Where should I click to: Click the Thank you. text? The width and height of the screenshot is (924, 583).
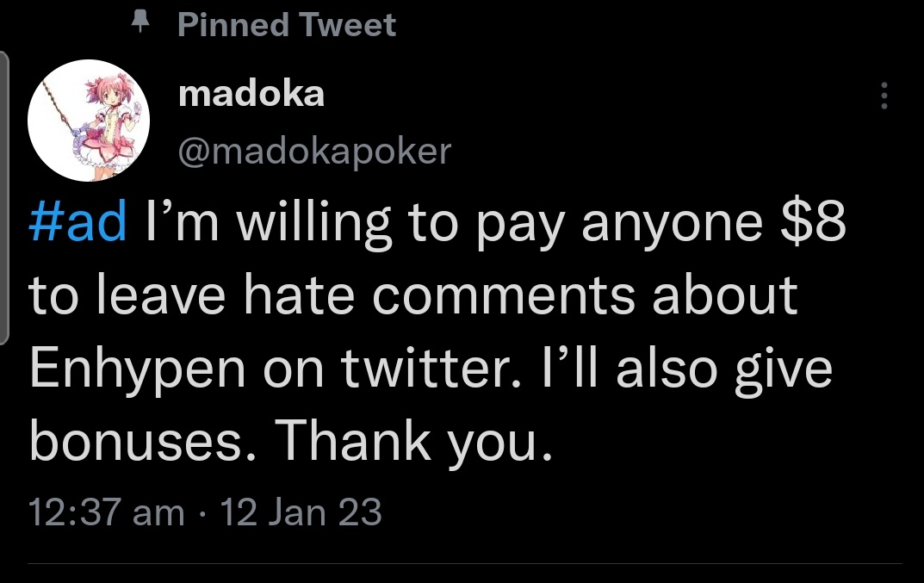(x=412, y=441)
